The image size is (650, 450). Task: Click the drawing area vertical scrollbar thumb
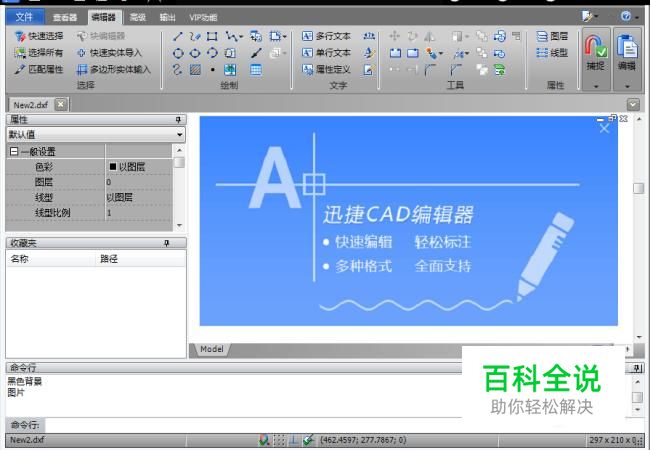tap(638, 188)
